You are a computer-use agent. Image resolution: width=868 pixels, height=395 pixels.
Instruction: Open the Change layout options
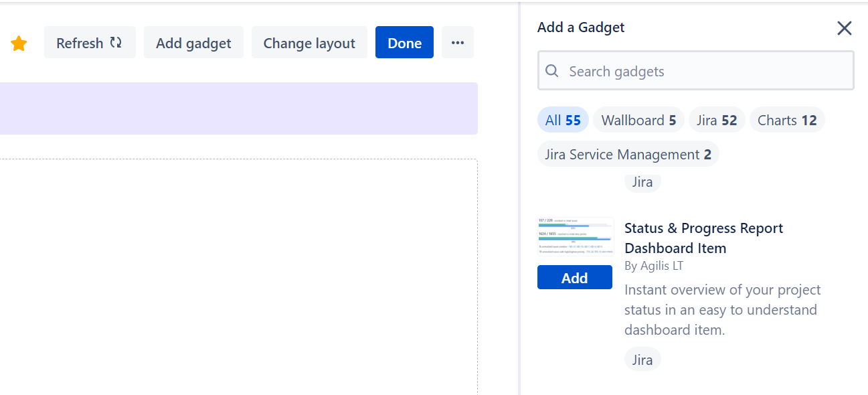[309, 42]
